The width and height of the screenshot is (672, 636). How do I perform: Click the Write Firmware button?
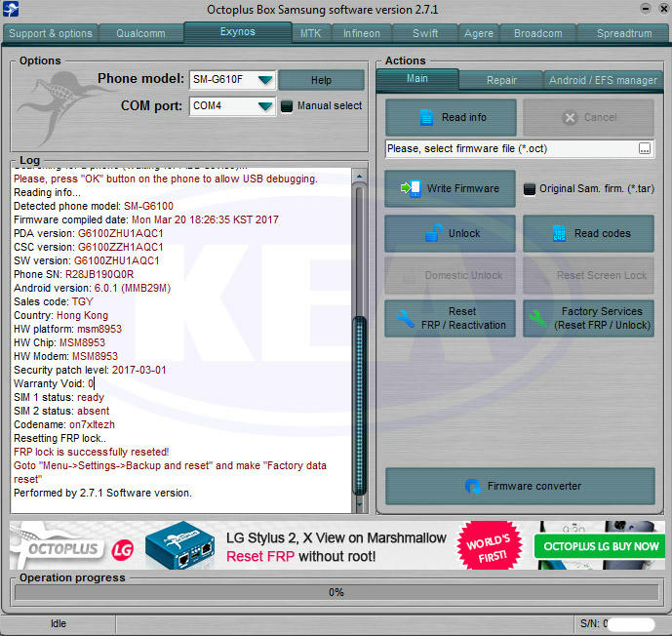point(450,188)
